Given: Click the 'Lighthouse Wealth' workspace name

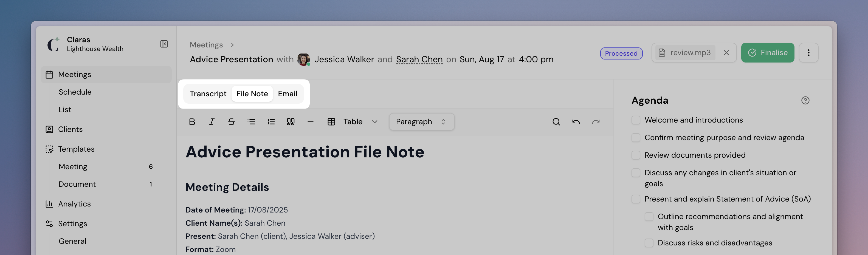Looking at the screenshot, I should coord(95,49).
